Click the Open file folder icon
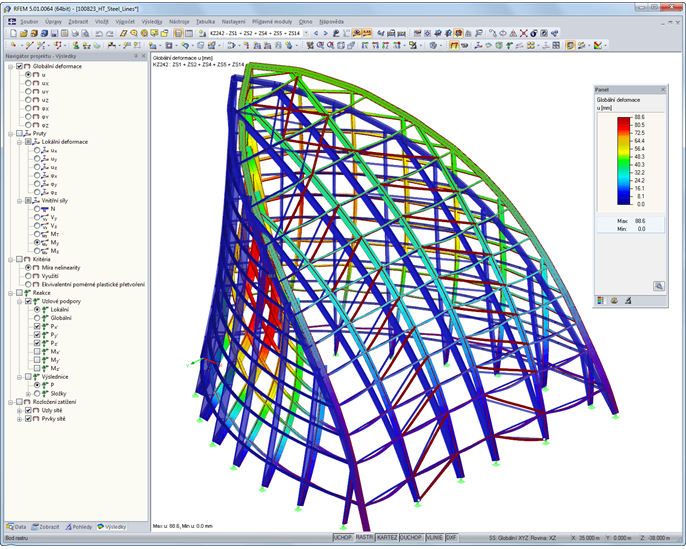 (x=24, y=33)
